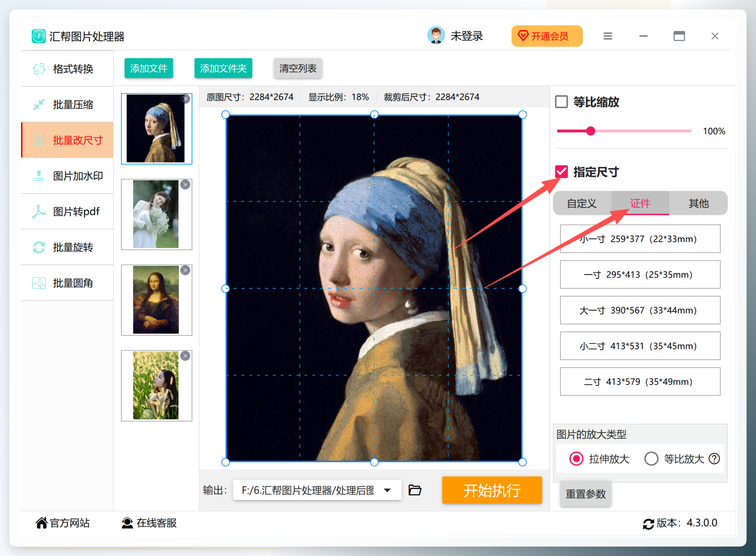Switch to the 证件 tab

click(x=640, y=203)
